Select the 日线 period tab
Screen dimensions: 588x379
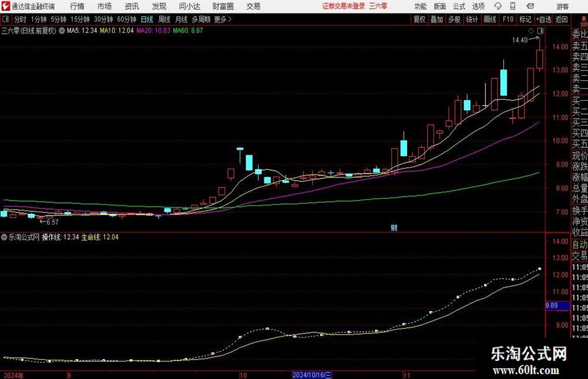[147, 19]
